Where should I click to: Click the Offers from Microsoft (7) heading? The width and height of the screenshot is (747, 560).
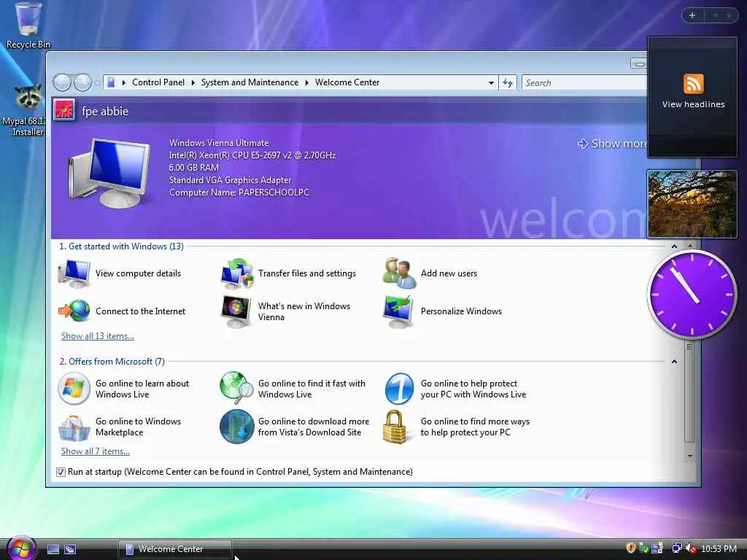click(112, 362)
